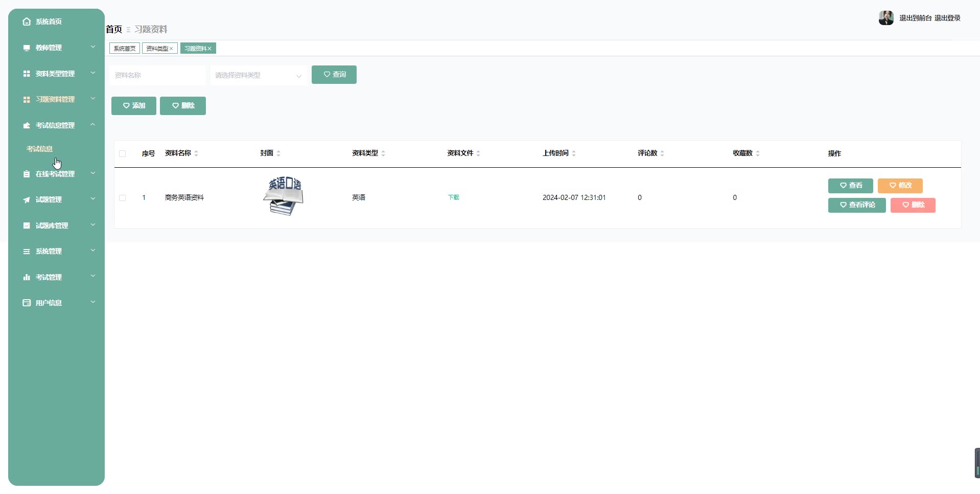Switch to the 系统首页 tab
This screenshot has width=980, height=494.
pos(125,49)
